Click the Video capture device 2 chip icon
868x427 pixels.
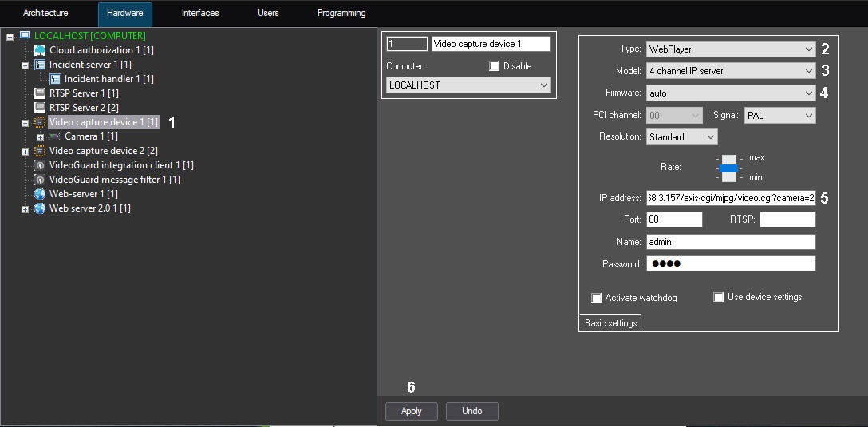tap(40, 151)
